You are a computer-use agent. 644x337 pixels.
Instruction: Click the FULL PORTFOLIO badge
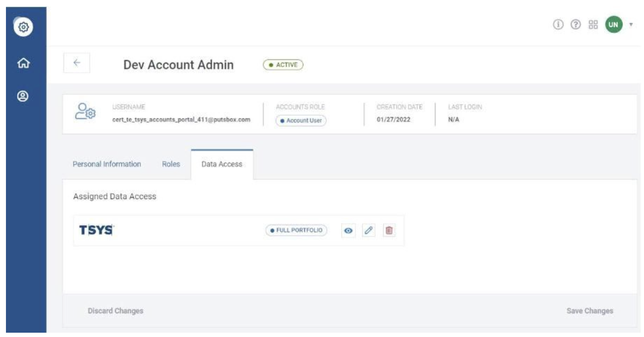(x=296, y=230)
